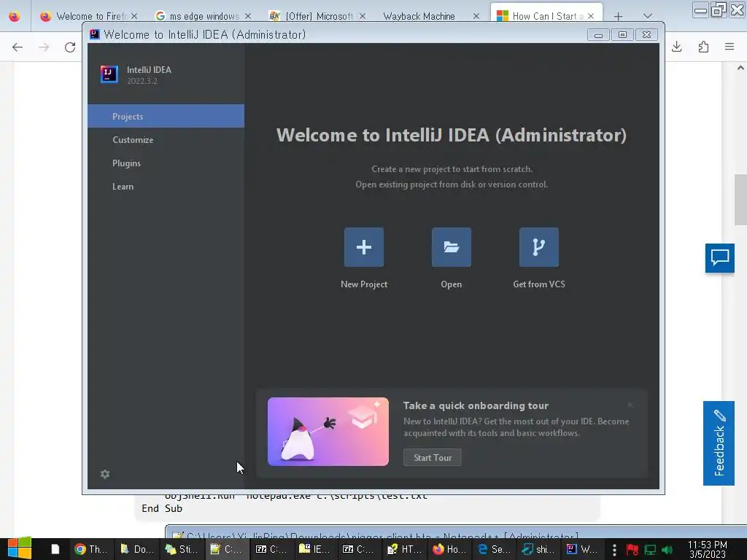Go forward in Firefox

pos(44,47)
